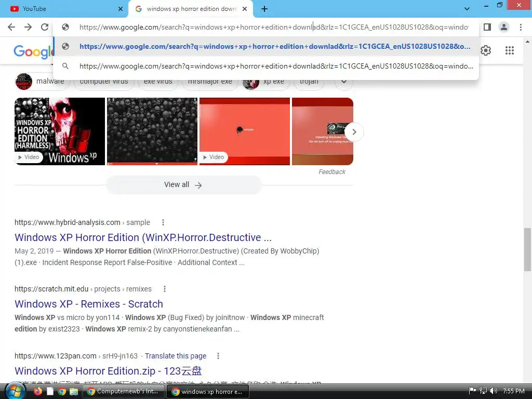Screen dimensions: 532x399
Task: Select the xp exe filter chip
Action: pyautogui.click(x=265, y=82)
